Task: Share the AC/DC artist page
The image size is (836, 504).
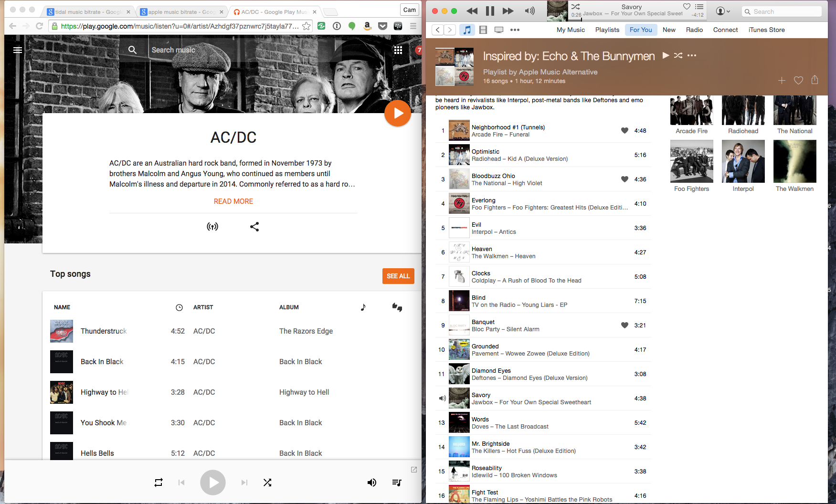Action: 254,227
